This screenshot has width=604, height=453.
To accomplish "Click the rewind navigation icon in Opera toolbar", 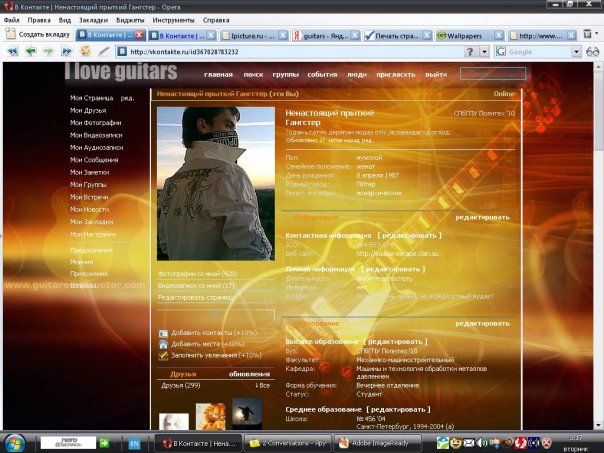I will click(13, 51).
